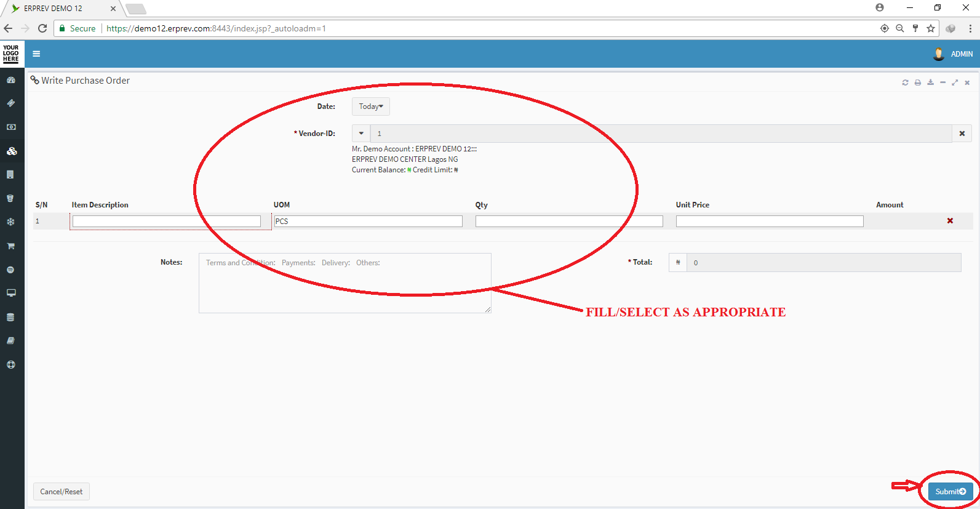Viewport: 980px width, 509px height.
Task: Click the Qty input field
Action: [x=569, y=221]
